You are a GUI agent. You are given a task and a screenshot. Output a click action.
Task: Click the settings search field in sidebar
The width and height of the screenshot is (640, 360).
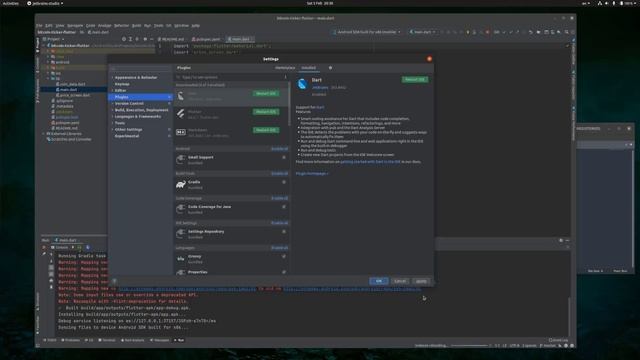[x=140, y=68]
